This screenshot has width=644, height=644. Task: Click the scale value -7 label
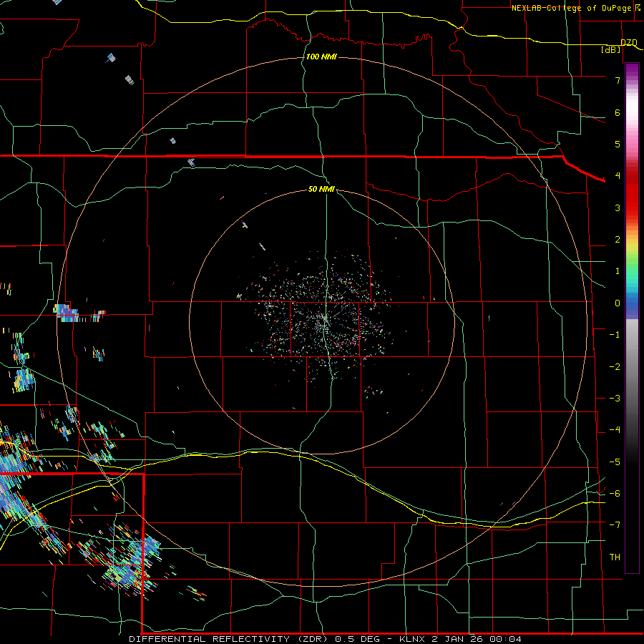click(615, 525)
